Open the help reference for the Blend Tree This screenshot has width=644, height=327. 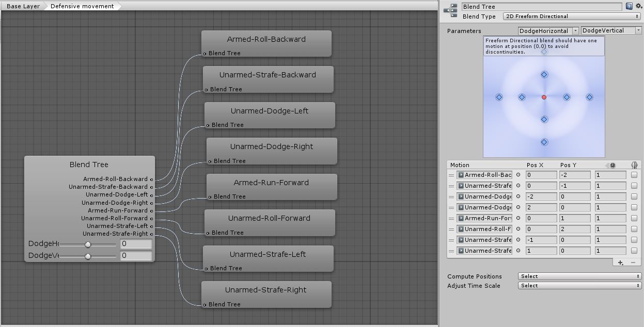(629, 6)
